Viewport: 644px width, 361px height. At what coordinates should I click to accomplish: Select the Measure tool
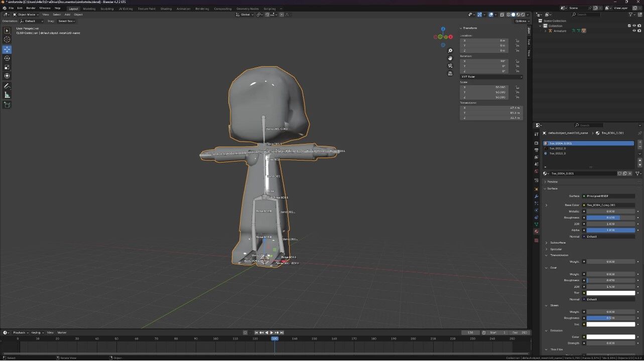[7, 95]
